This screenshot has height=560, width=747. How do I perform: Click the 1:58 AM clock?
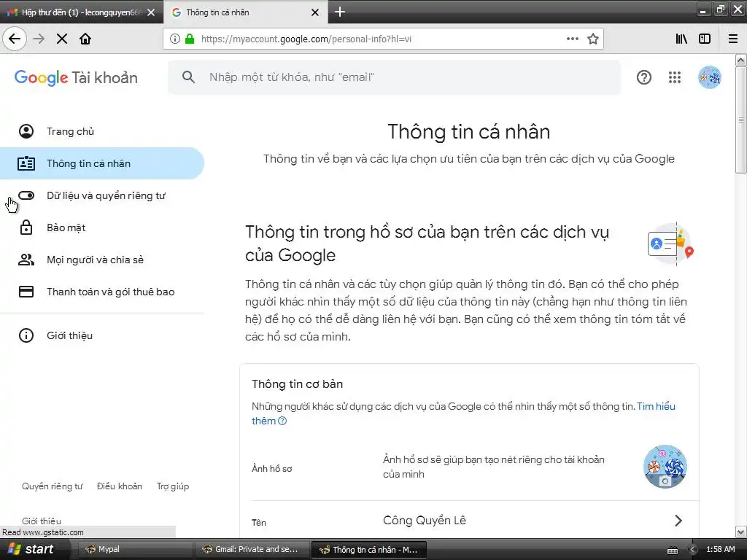pos(720,550)
